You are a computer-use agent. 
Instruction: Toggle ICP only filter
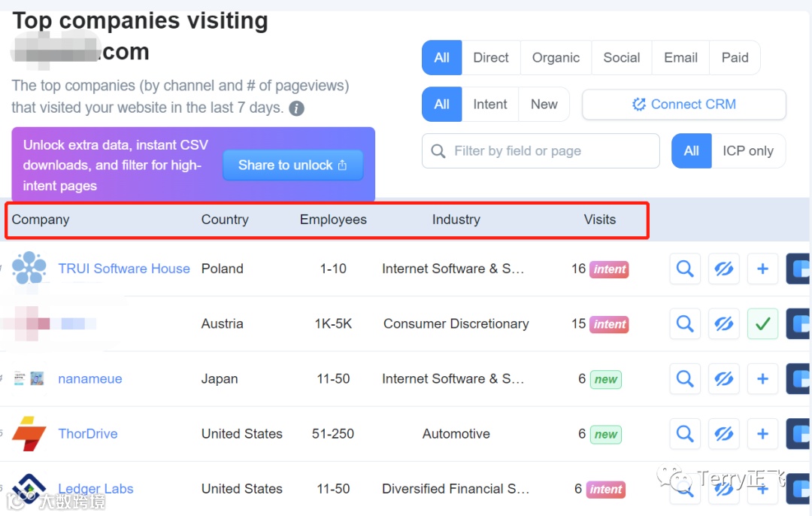(x=748, y=150)
